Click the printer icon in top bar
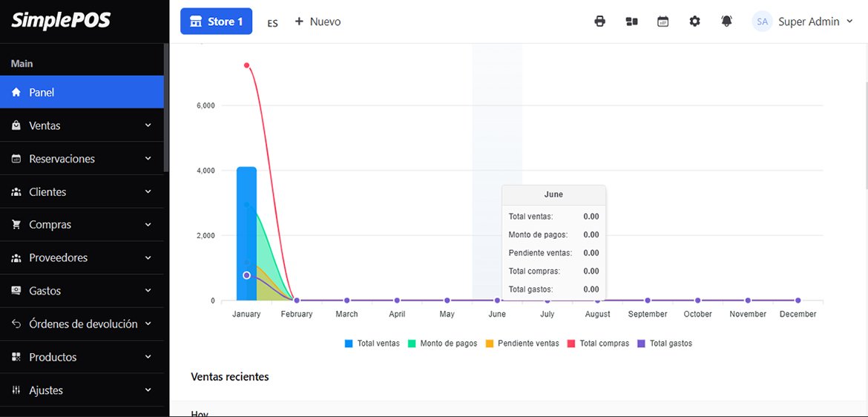The height and width of the screenshot is (417, 868). coord(599,22)
